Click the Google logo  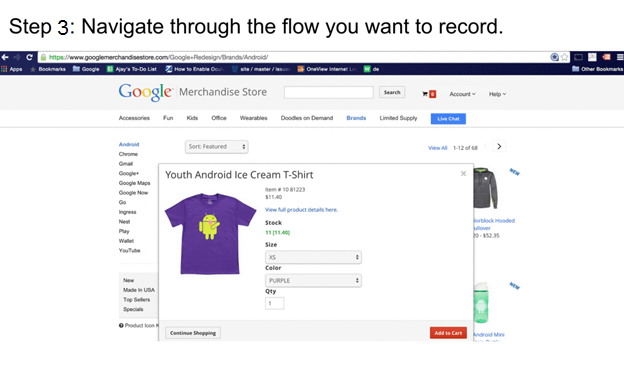click(146, 92)
